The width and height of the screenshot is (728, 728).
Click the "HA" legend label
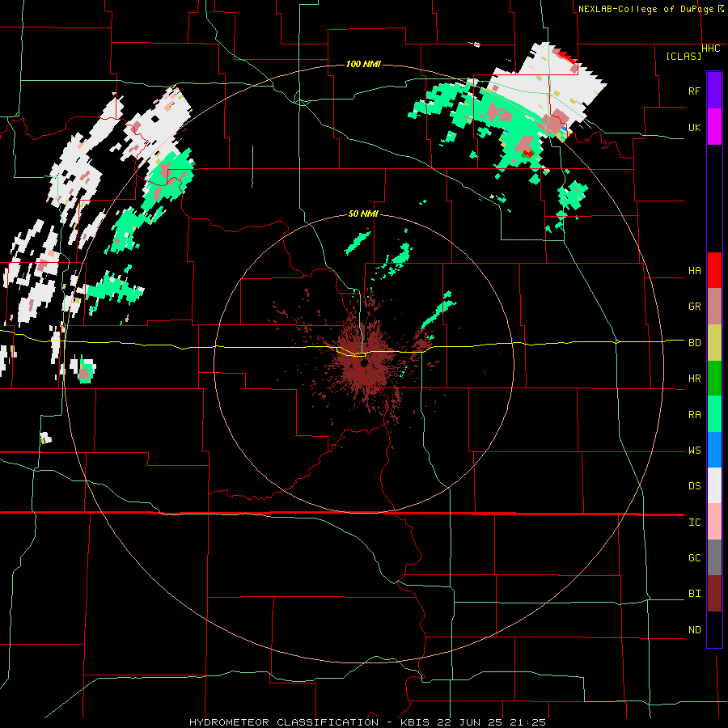pyautogui.click(x=694, y=270)
